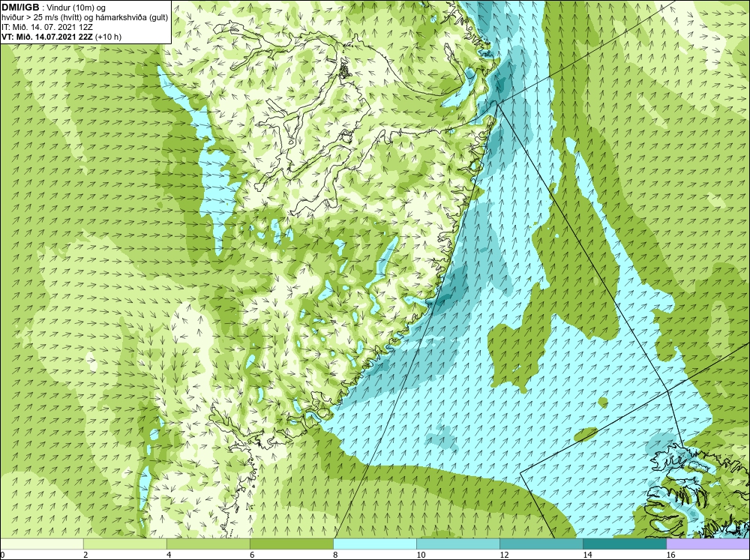The width and height of the screenshot is (750, 560).
Task: Click the DMI/IGB title text
Action: point(20,7)
